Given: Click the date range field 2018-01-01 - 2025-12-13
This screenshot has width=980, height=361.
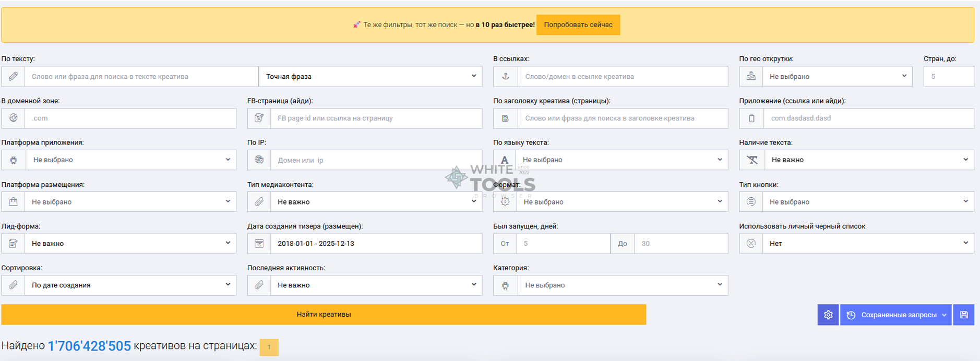Looking at the screenshot, I should coord(376,244).
